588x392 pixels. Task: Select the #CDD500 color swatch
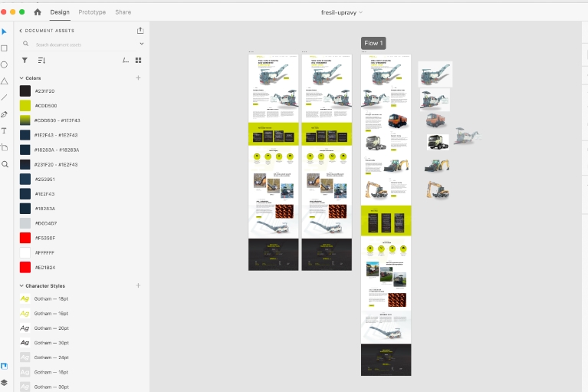coord(25,106)
